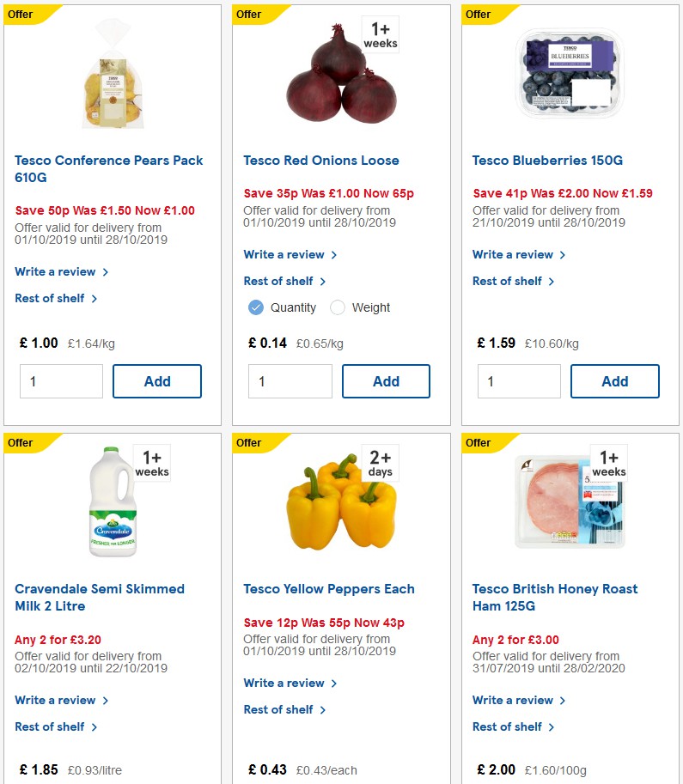Expand Rest of shelf under Conference Pears
The width and height of the screenshot is (683, 784).
[51, 298]
